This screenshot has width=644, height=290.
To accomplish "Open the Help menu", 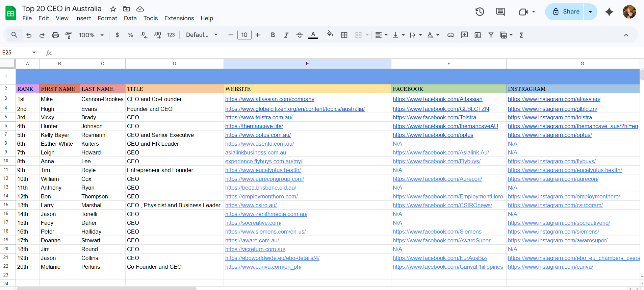I will pos(207,18).
